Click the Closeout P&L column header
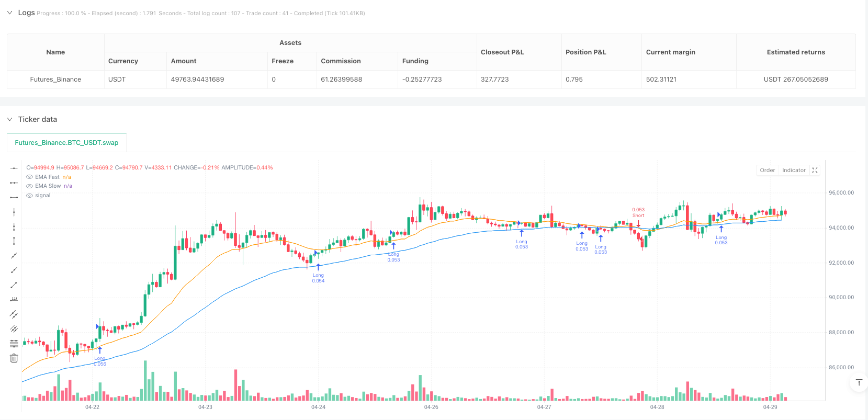 click(x=519, y=52)
